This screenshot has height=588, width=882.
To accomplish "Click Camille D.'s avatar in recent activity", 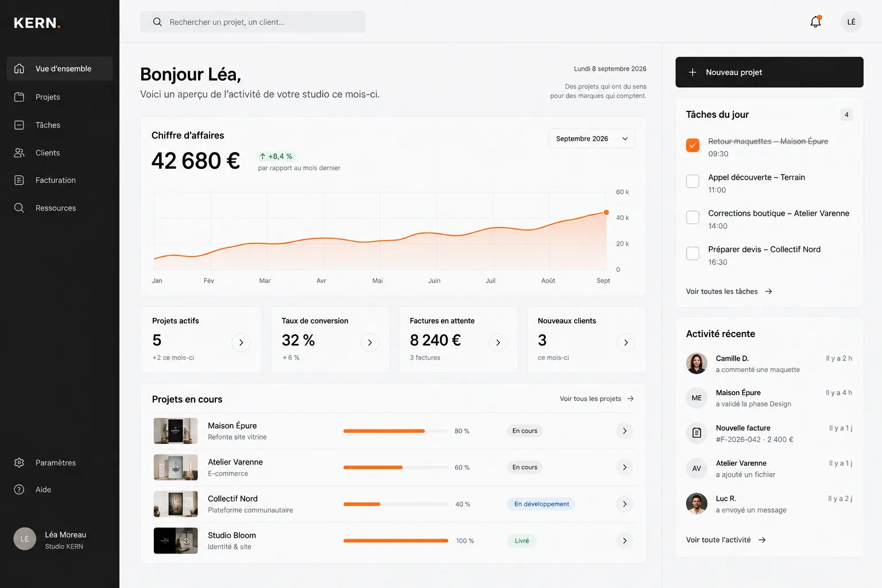I will point(697,363).
